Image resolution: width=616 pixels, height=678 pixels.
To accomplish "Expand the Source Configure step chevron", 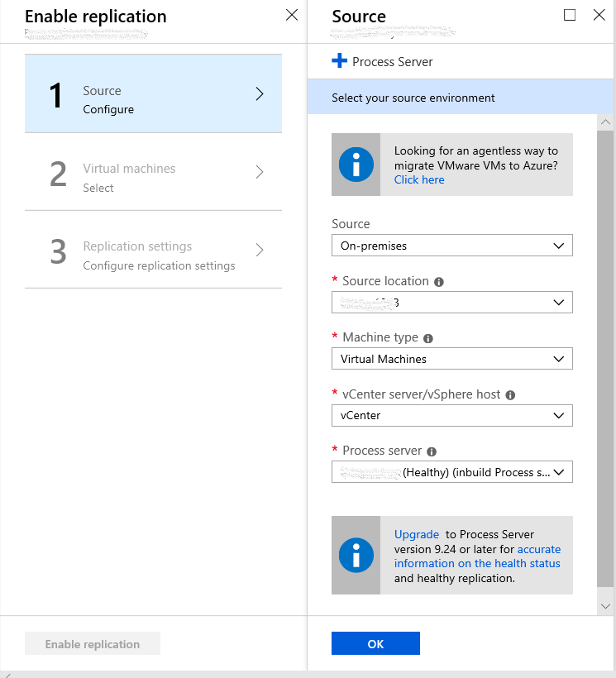I will click(259, 93).
